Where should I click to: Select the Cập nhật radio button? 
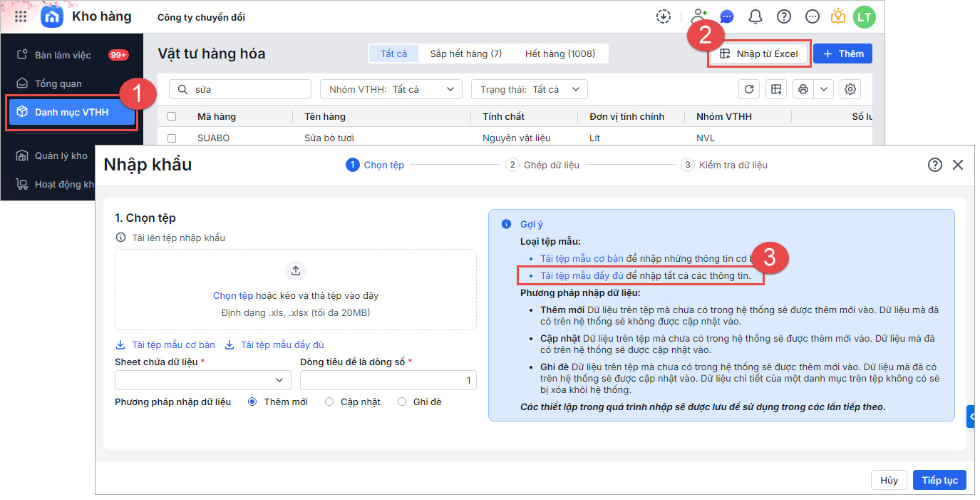click(x=329, y=402)
